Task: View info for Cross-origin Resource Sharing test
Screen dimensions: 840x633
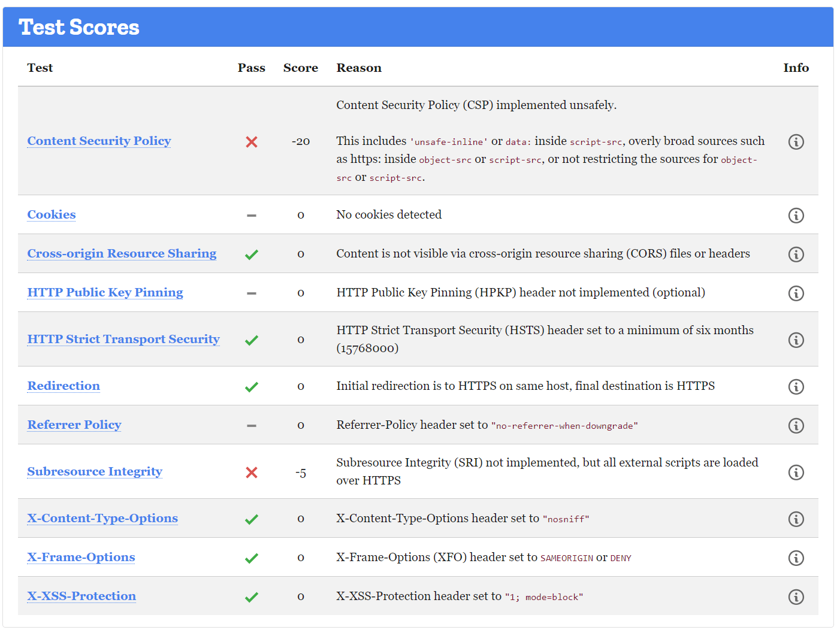Action: (x=796, y=254)
